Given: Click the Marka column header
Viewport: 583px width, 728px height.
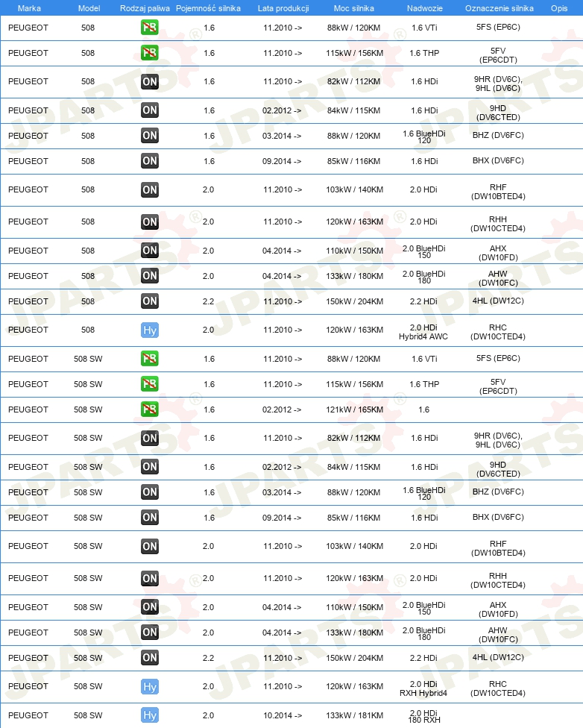Looking at the screenshot, I should click(x=29, y=8).
